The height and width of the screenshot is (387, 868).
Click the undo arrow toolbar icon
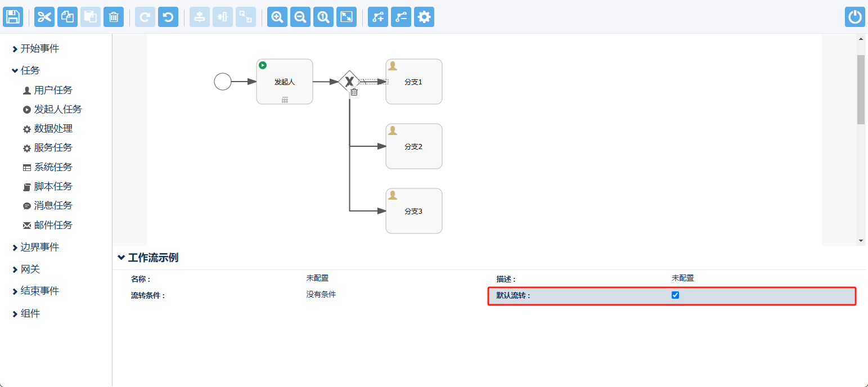[x=168, y=17]
